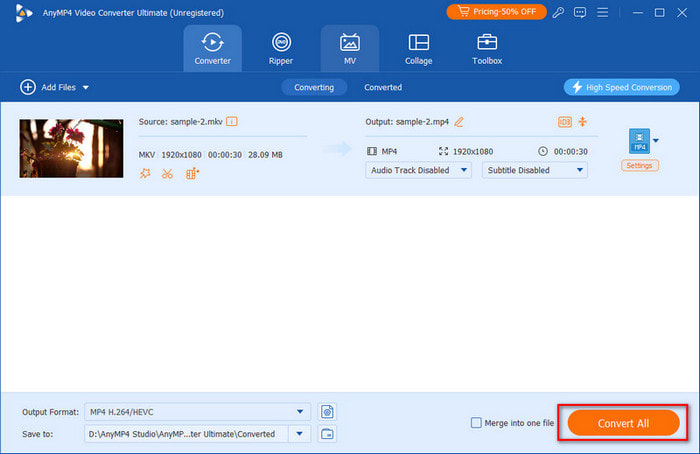
Task: Expand the MP4 format arrow
Action: [656, 141]
